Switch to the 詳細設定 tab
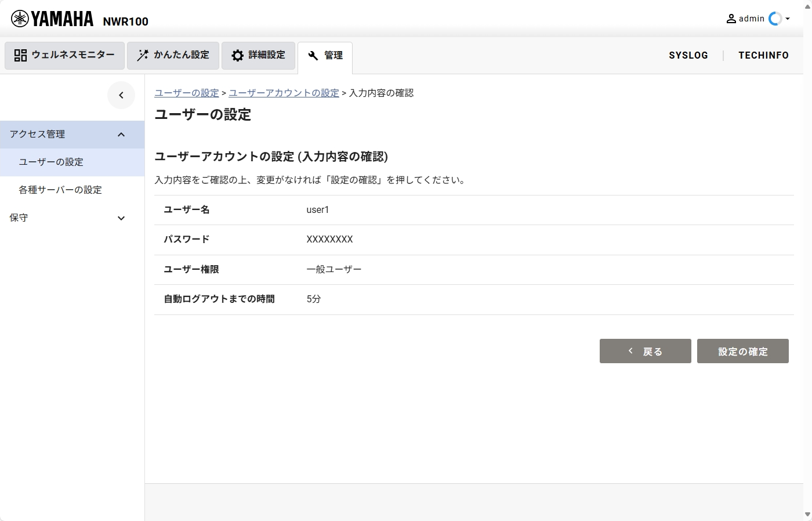Viewport: 812px width, 521px height. [259, 55]
